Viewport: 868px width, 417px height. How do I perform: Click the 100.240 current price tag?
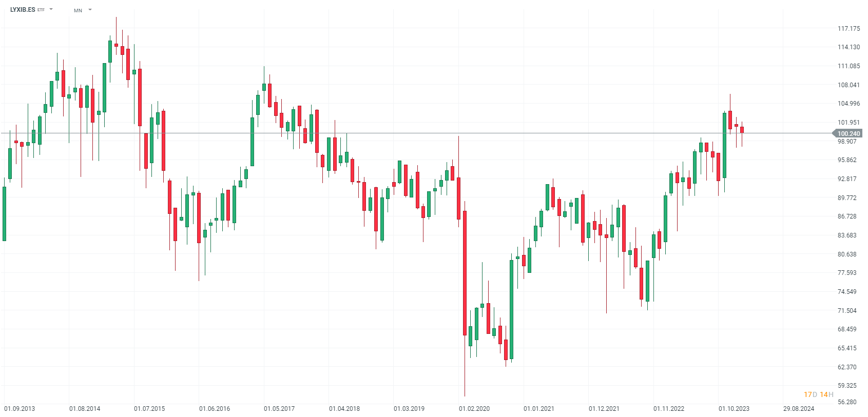point(848,134)
